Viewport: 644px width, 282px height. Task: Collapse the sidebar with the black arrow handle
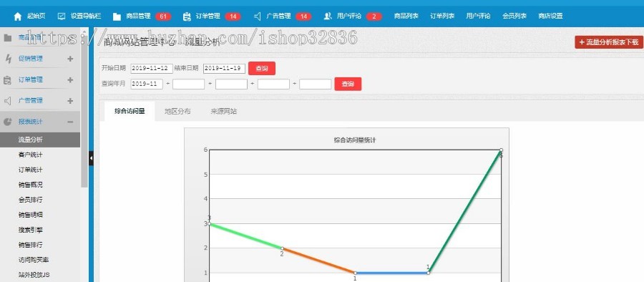91,158
